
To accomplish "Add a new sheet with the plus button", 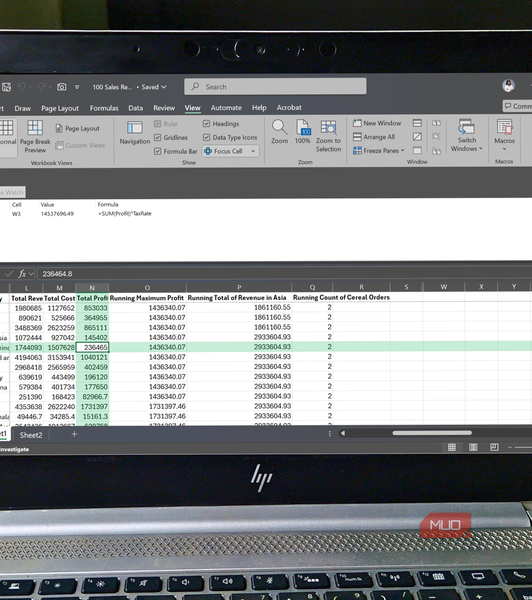I will (74, 434).
